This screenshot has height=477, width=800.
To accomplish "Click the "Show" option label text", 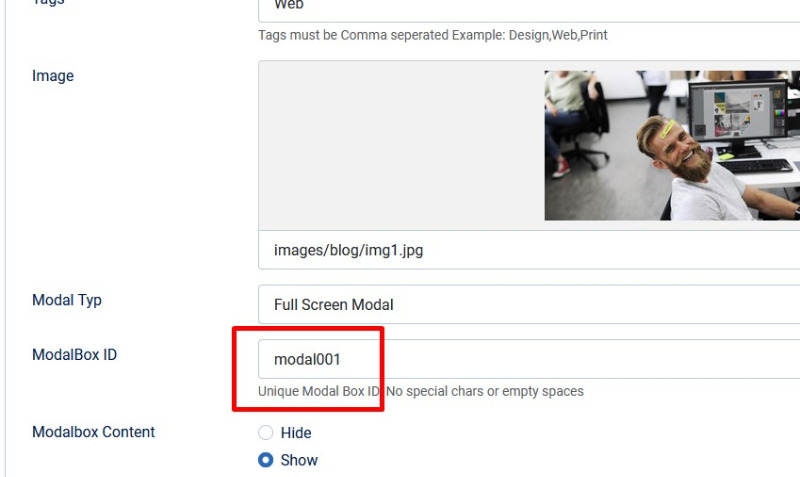I will point(299,461).
